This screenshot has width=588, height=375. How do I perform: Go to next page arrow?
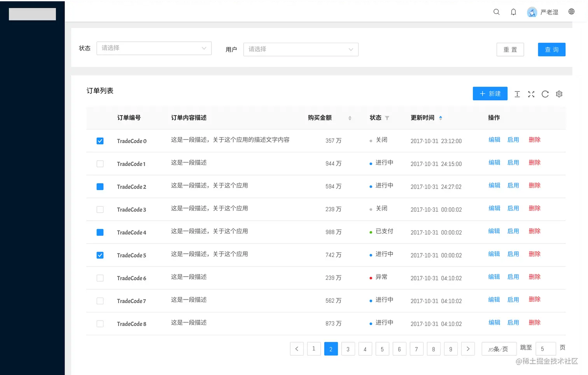468,349
